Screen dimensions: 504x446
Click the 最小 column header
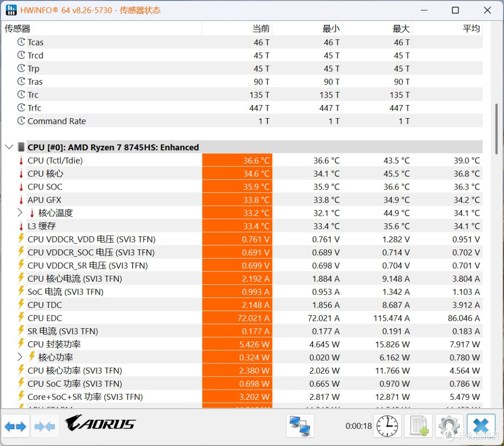[307, 28]
